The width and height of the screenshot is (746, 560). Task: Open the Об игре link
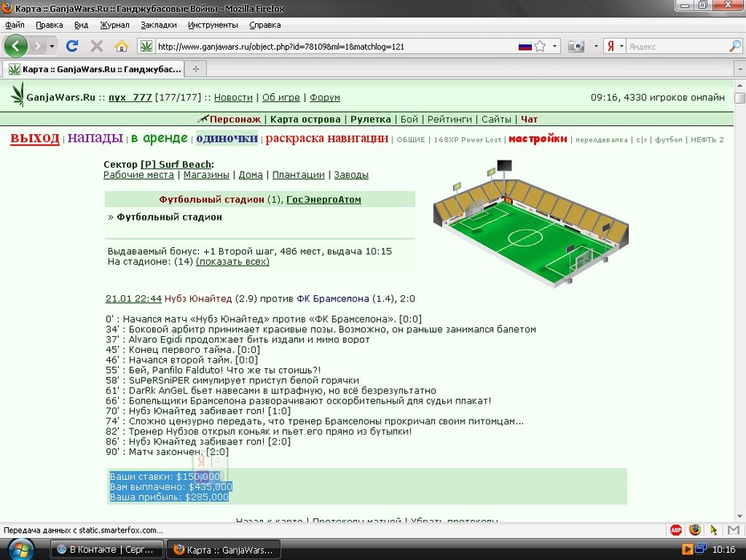pos(281,98)
